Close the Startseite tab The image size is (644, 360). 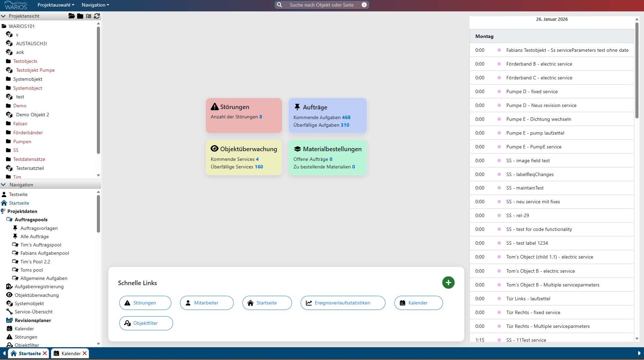[x=45, y=353]
